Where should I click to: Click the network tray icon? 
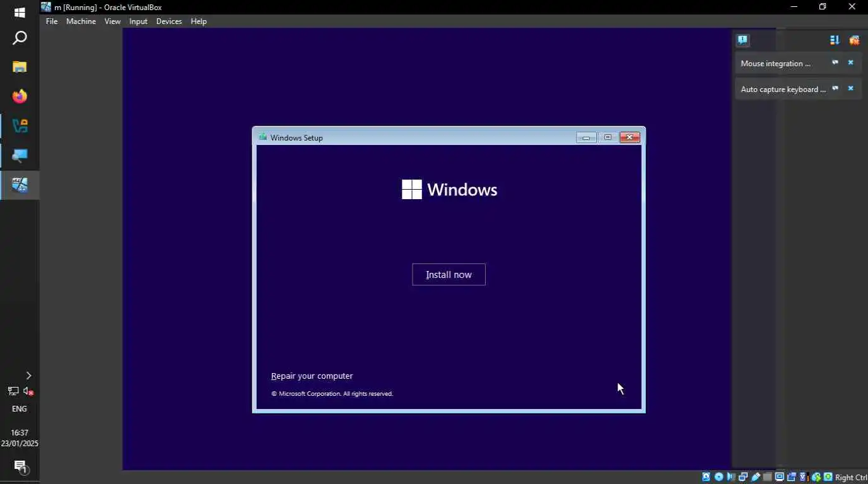point(13,391)
